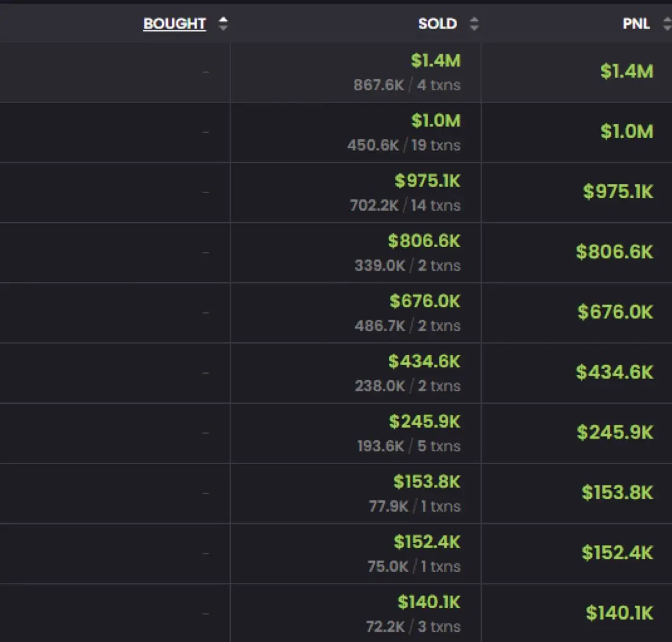Image resolution: width=672 pixels, height=642 pixels.
Task: Click the $153.8K sold amount
Action: [x=427, y=482]
